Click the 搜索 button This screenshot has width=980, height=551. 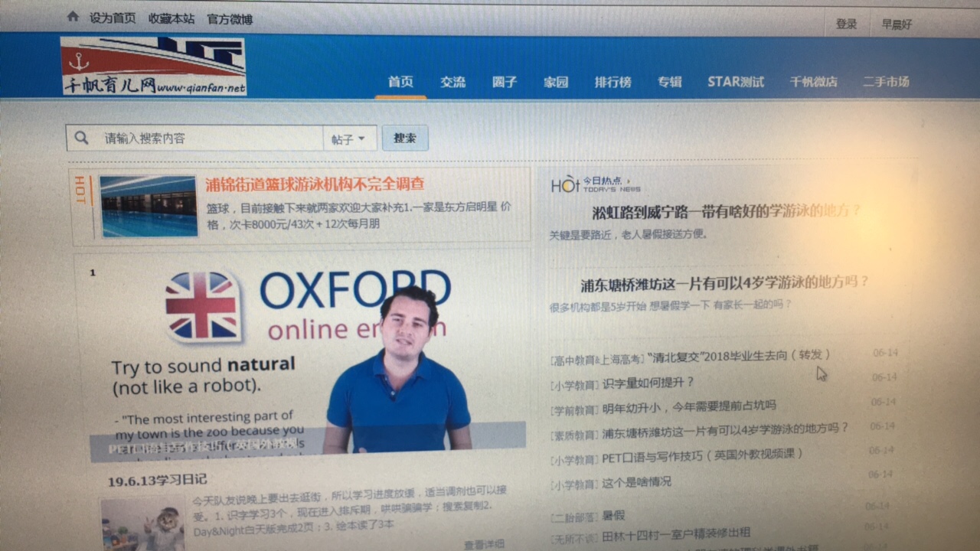click(405, 138)
